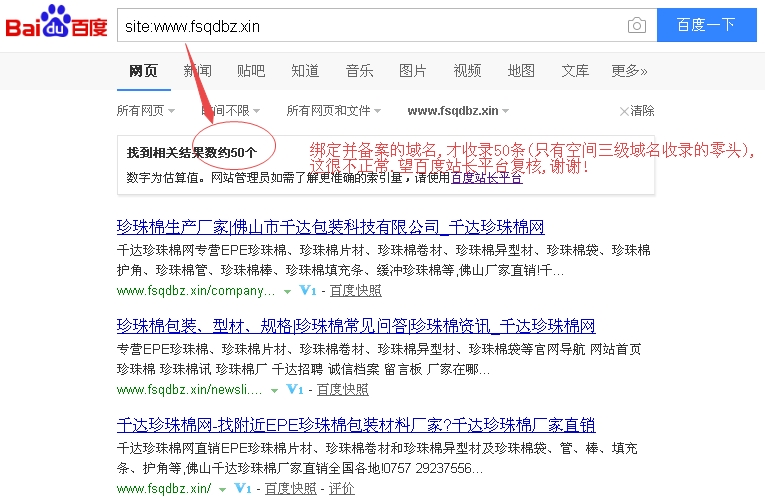This screenshot has height=503, width=765.
Task: Click URL www.fsqdbz.xin/ of third result
Action: coord(164,488)
